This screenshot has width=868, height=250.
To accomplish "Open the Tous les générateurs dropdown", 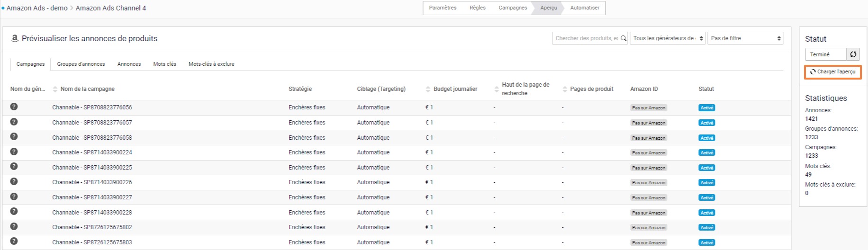I will pyautogui.click(x=668, y=38).
